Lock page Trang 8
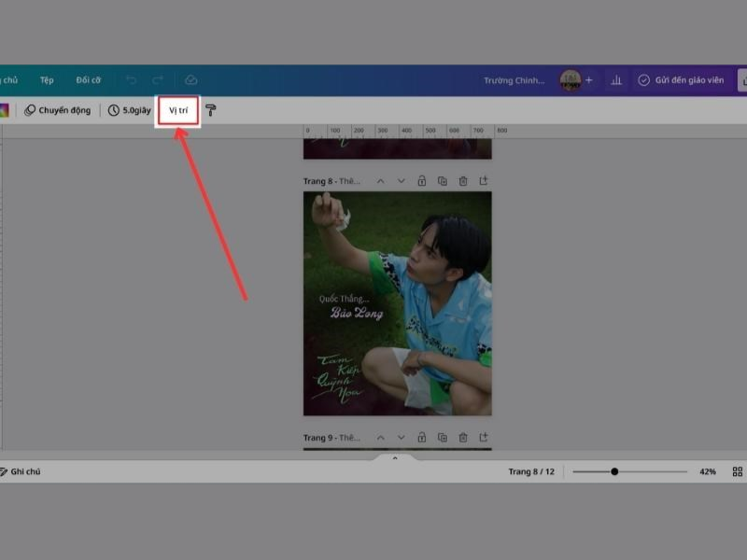The image size is (747, 560). (x=422, y=180)
